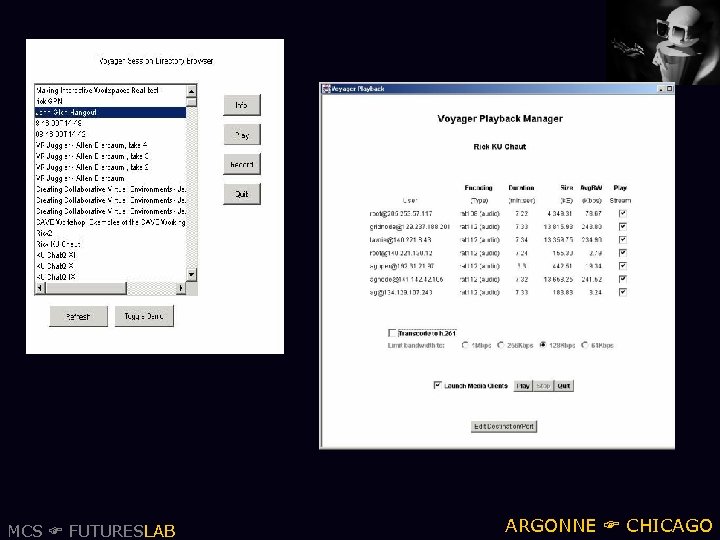Click the session list scroll-down arrow
Image resolution: width=720 pixels, height=540 pixels.
point(191,275)
